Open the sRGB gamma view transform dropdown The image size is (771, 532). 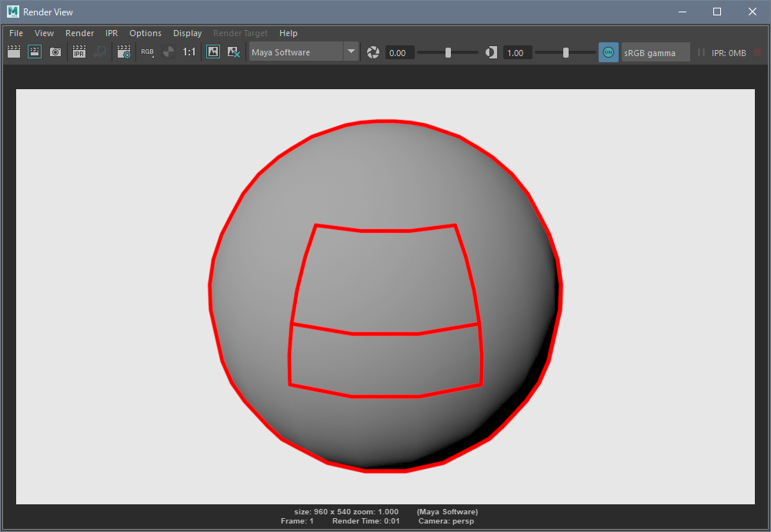click(x=655, y=52)
